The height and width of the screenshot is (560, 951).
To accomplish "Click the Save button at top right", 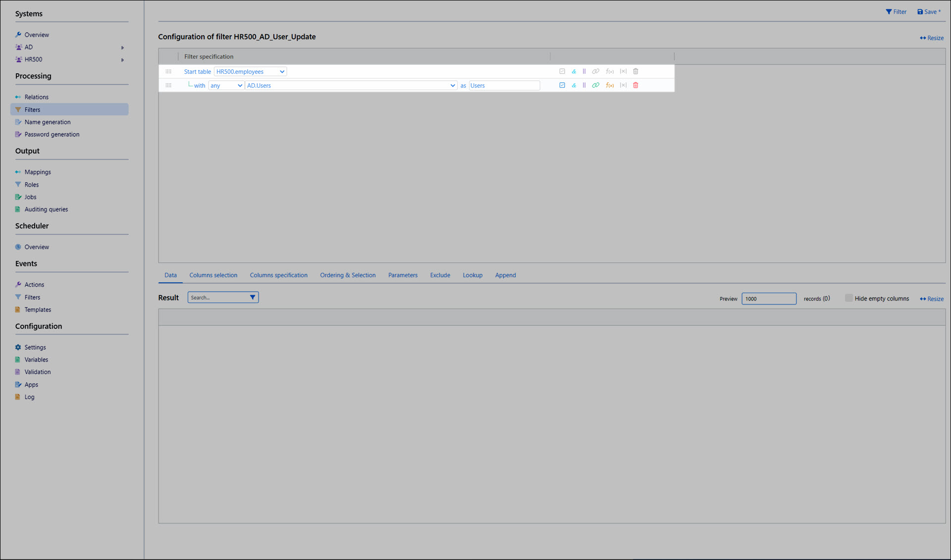I will pos(929,12).
